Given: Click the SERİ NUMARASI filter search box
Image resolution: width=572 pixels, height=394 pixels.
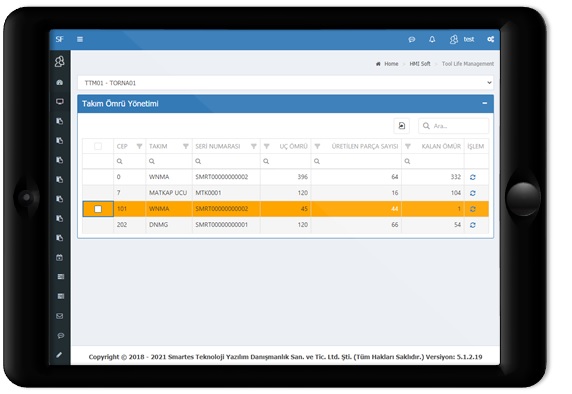Looking at the screenshot, I should coord(226,161).
